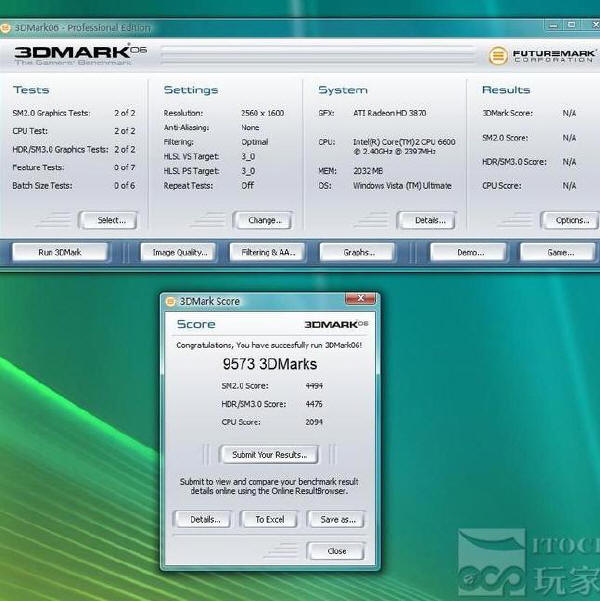Click the Results section heading
This screenshot has height=601, width=600.
[x=506, y=90]
